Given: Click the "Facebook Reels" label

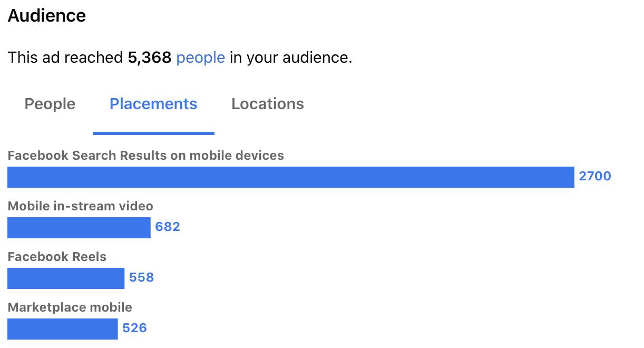Looking at the screenshot, I should point(57,257).
